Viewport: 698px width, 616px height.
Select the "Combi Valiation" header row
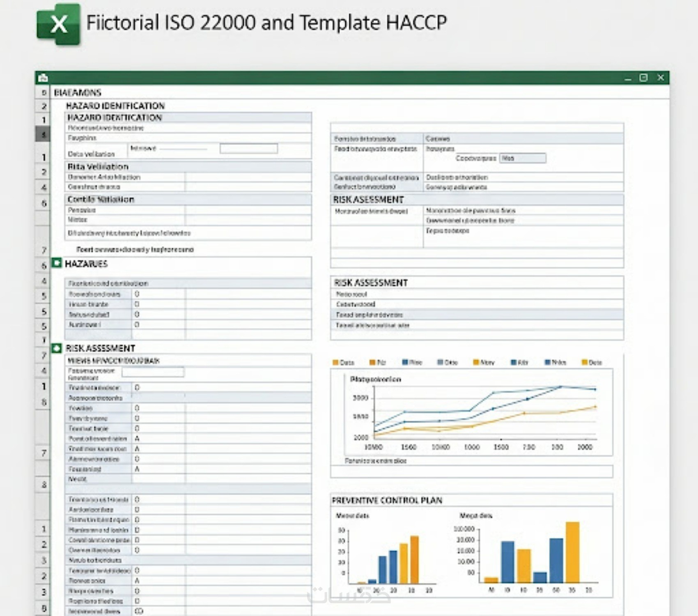click(188, 200)
